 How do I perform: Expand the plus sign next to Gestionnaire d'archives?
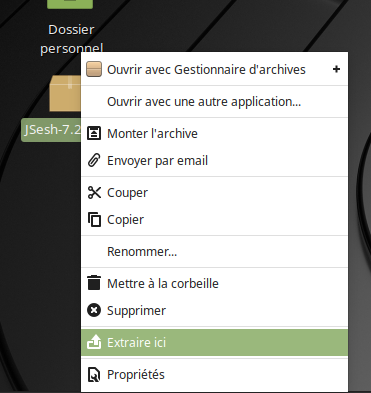(x=336, y=69)
